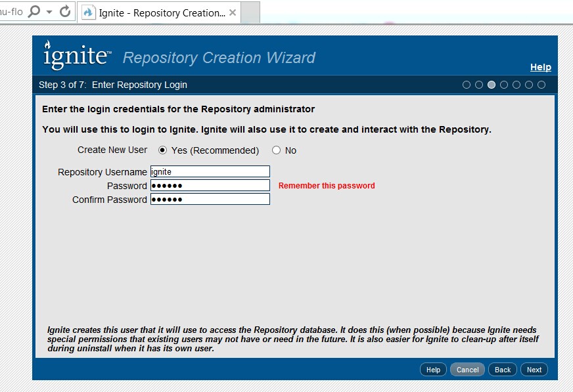The width and height of the screenshot is (573, 392).
Task: Click the seventh step progress dot
Action: tap(541, 85)
